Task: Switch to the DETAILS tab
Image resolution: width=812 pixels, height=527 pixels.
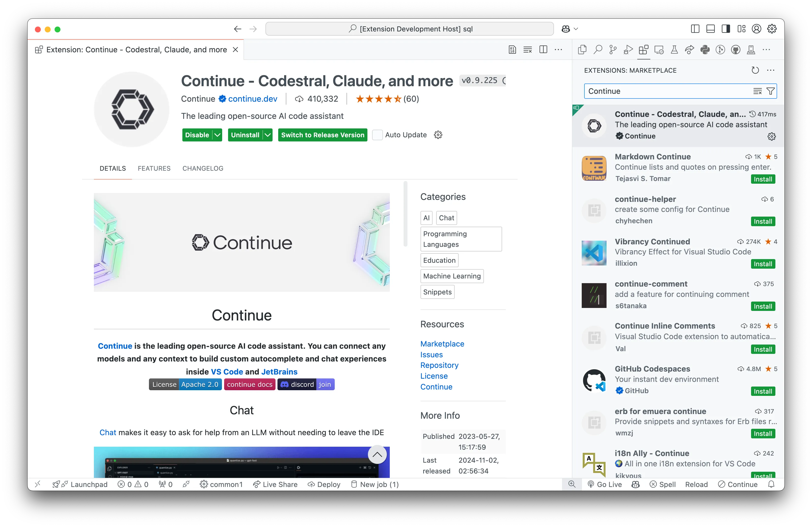Action: pyautogui.click(x=113, y=168)
